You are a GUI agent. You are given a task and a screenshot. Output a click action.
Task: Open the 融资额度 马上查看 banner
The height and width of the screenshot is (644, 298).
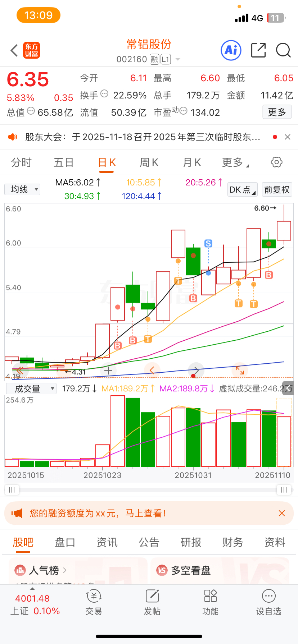coord(149,513)
